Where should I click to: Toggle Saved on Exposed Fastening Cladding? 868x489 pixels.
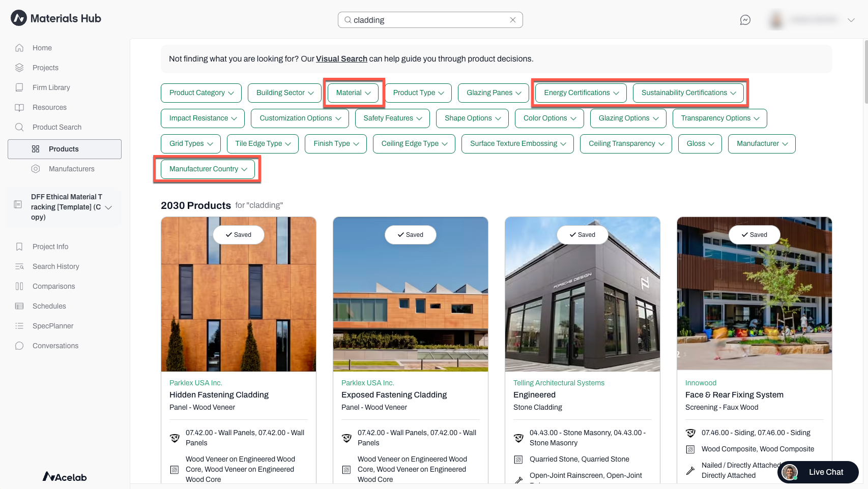tap(411, 235)
